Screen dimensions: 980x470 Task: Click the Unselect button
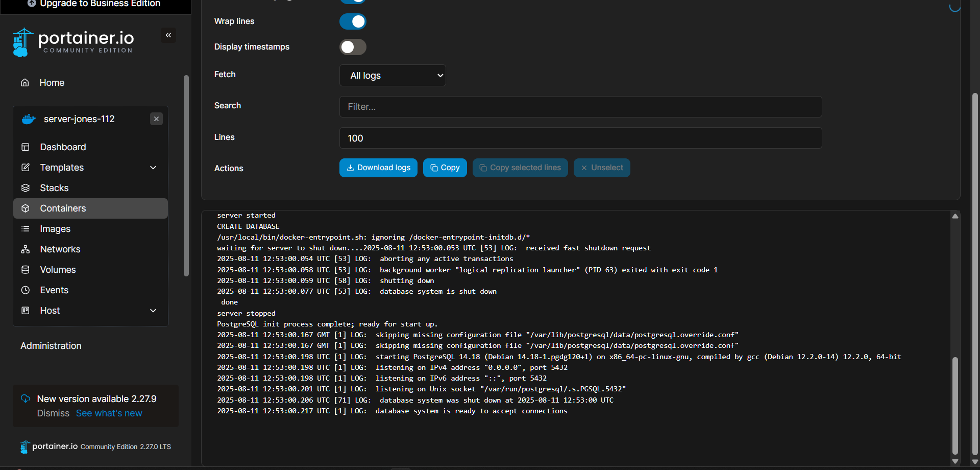[x=602, y=168]
